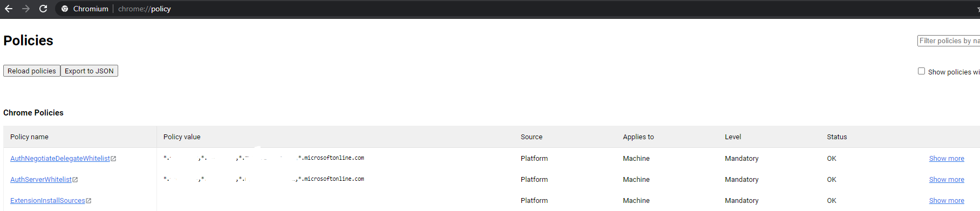
Task: Click the Policy name column header
Action: (x=29, y=137)
